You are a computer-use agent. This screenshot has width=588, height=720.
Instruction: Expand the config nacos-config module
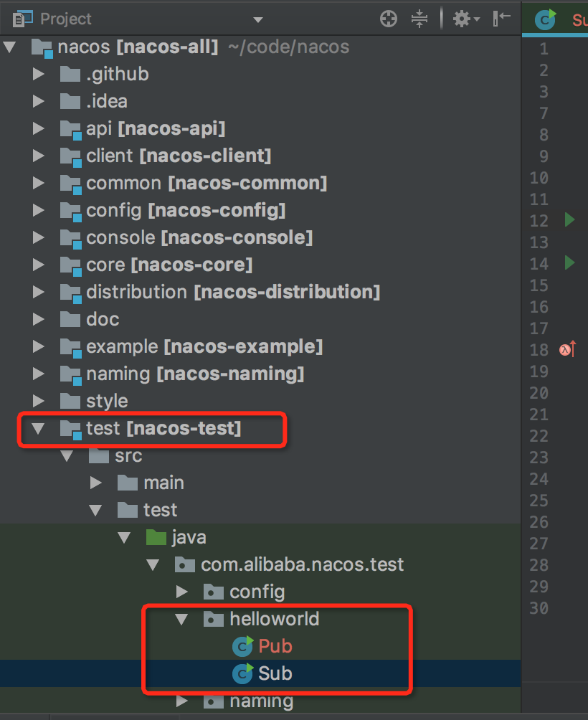tap(39, 210)
